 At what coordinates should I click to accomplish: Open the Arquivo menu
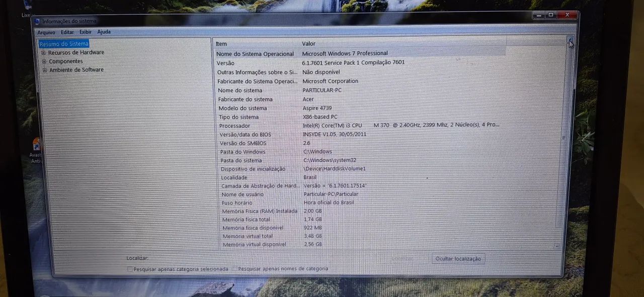tap(46, 32)
